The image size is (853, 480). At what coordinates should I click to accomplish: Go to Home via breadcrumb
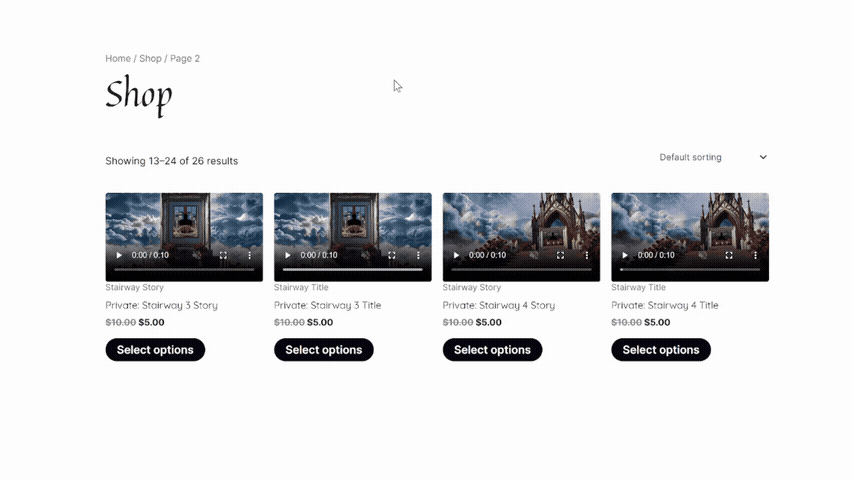coord(118,59)
